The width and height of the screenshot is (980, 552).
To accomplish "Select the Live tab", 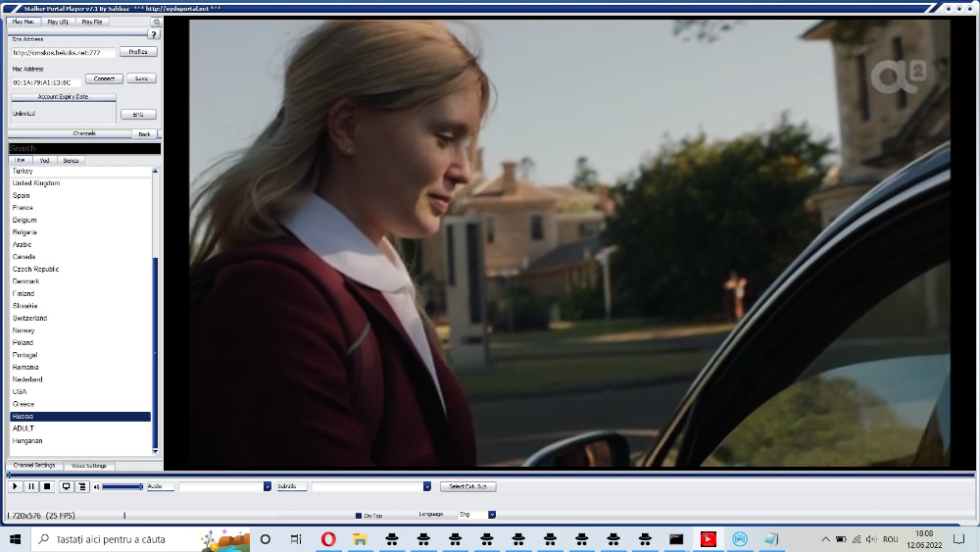I will [x=20, y=161].
